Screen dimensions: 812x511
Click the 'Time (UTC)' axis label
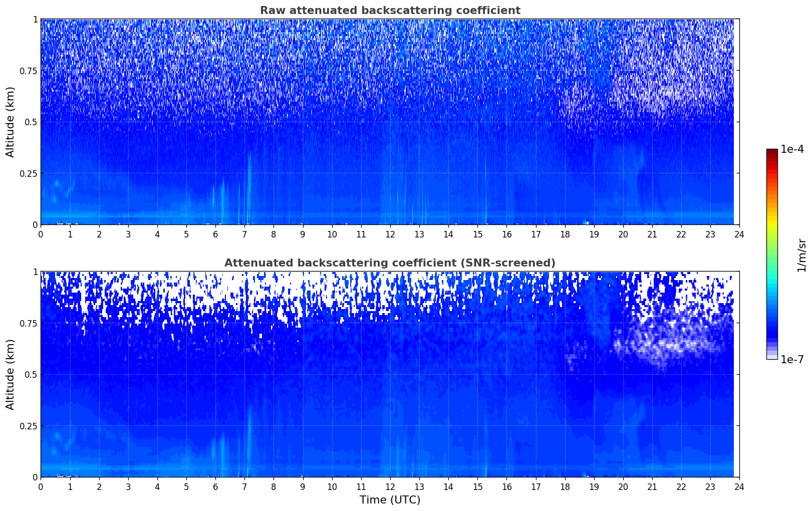point(390,500)
